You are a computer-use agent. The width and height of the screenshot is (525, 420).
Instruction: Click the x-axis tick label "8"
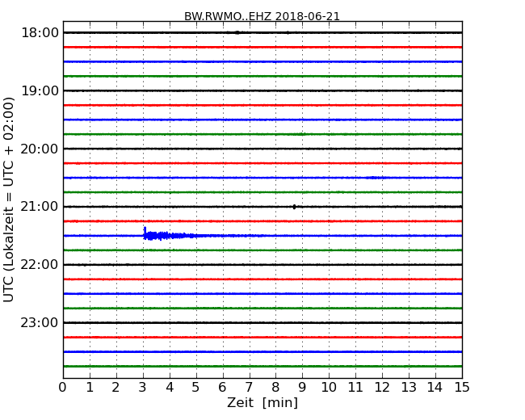click(275, 388)
